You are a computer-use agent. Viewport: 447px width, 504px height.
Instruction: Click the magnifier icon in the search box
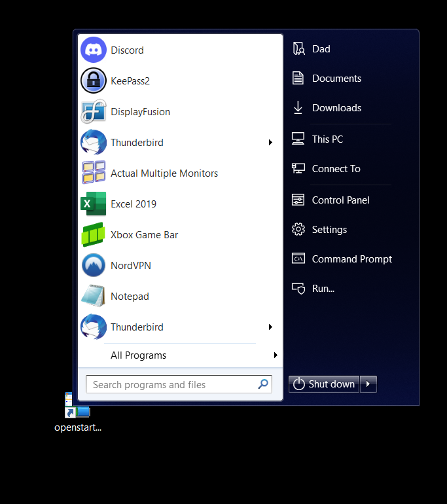click(263, 384)
